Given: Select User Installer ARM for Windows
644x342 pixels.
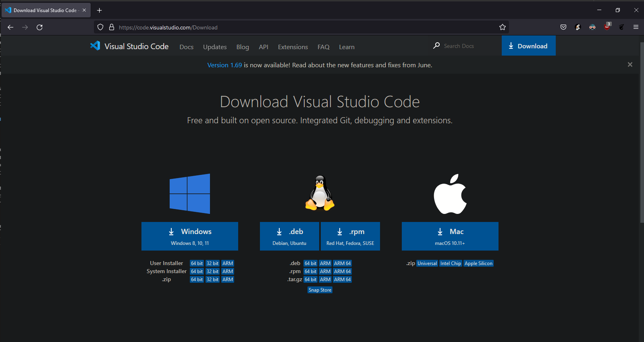Looking at the screenshot, I should [x=228, y=263].
